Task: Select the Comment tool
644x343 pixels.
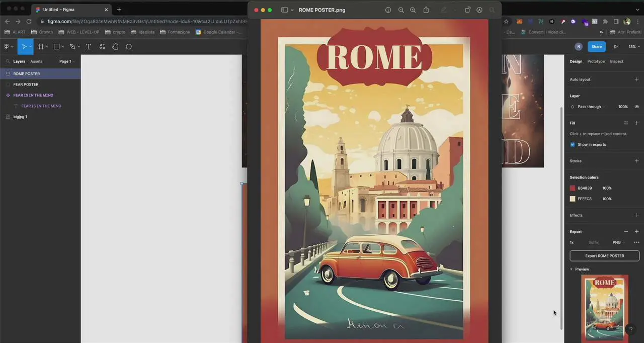Action: tap(129, 47)
